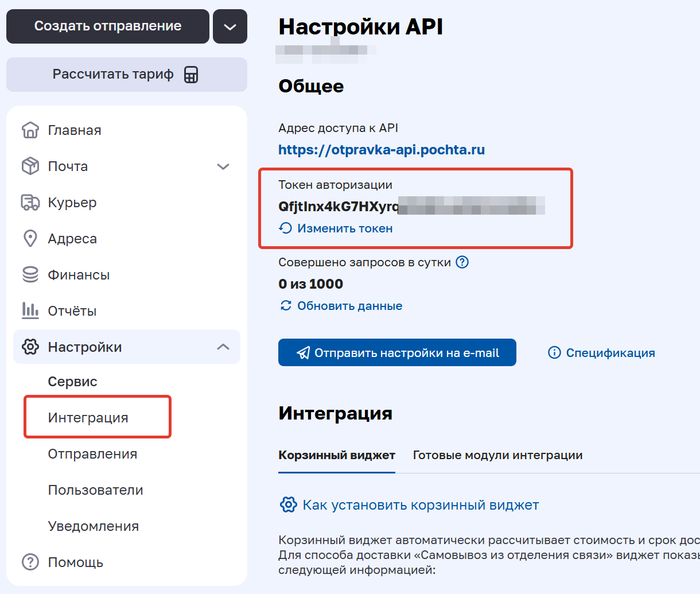The height and width of the screenshot is (594, 700).
Task: Click the help circle beside Совершено запросов
Action: 462,262
